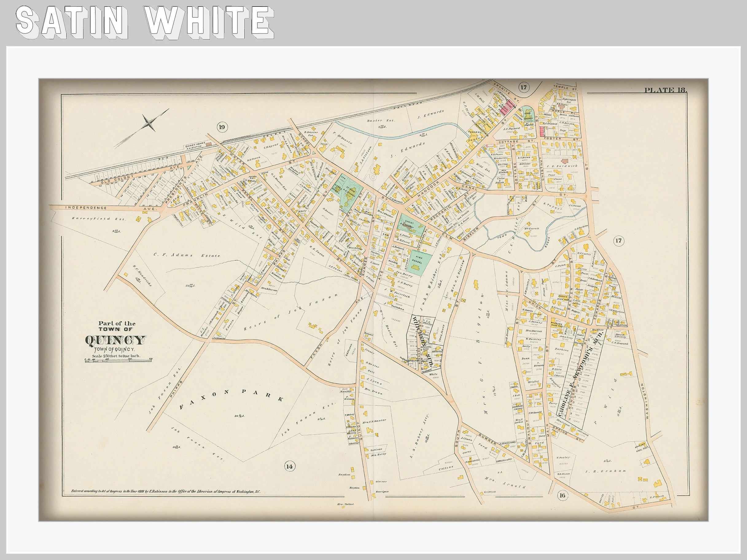This screenshot has height=560, width=747.
Task: Click the C. F. Adams Estate label
Action: pos(187,255)
